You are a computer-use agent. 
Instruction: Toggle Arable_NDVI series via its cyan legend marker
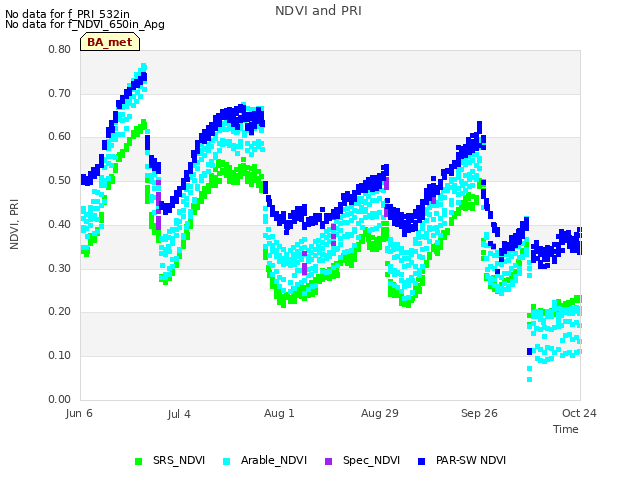[x=227, y=461]
